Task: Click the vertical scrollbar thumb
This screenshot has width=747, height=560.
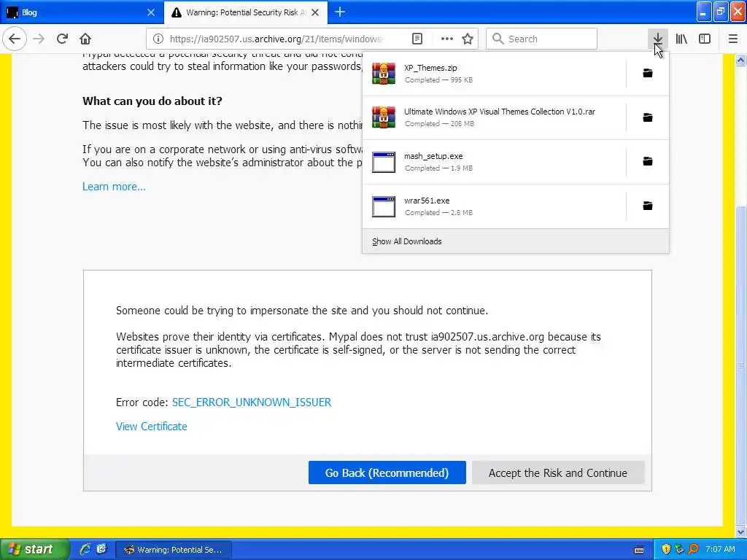Action: point(741,366)
